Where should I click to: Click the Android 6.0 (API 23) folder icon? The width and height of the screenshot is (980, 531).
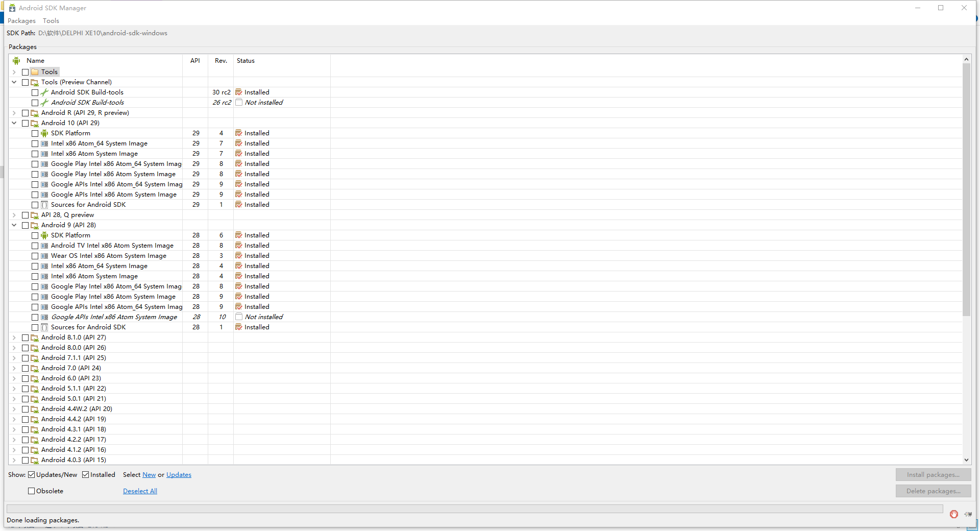tap(35, 378)
